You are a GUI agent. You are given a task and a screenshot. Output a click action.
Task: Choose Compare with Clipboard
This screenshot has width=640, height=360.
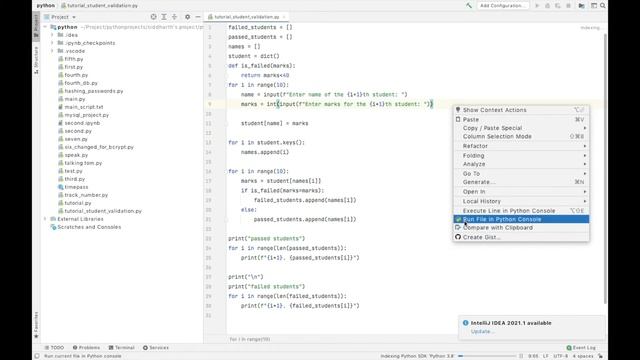pyautogui.click(x=521, y=227)
